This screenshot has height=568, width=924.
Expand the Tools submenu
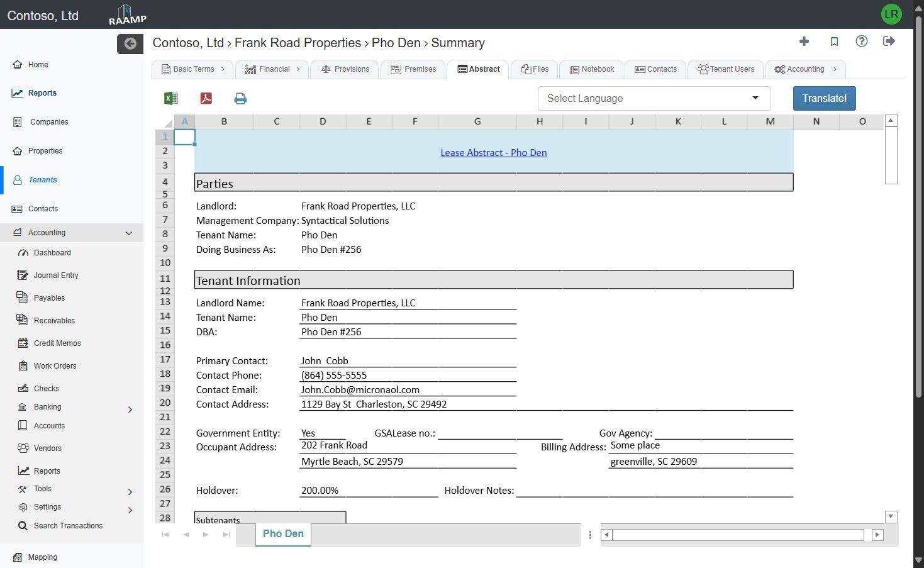[130, 492]
